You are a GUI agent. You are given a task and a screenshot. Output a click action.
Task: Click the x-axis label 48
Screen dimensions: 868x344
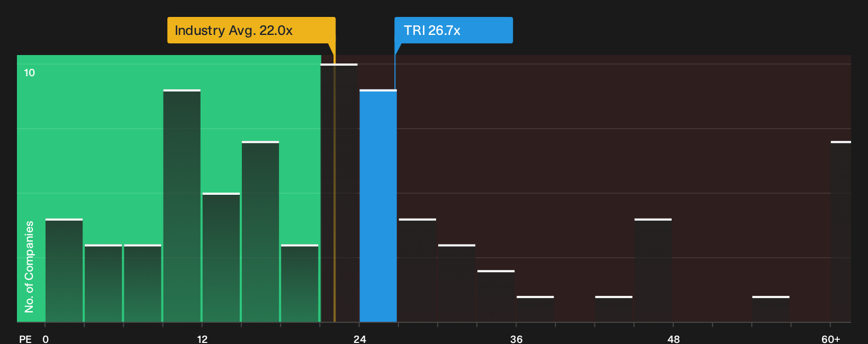click(x=674, y=339)
